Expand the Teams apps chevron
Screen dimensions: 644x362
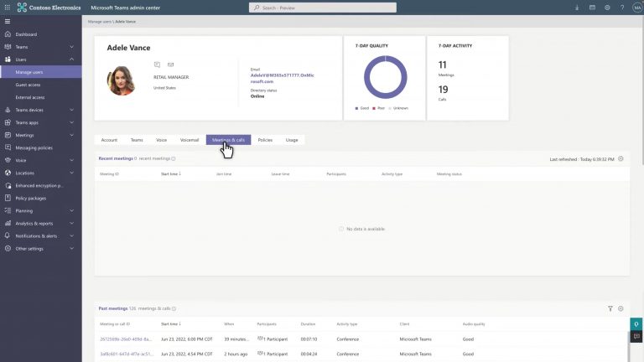72,122
